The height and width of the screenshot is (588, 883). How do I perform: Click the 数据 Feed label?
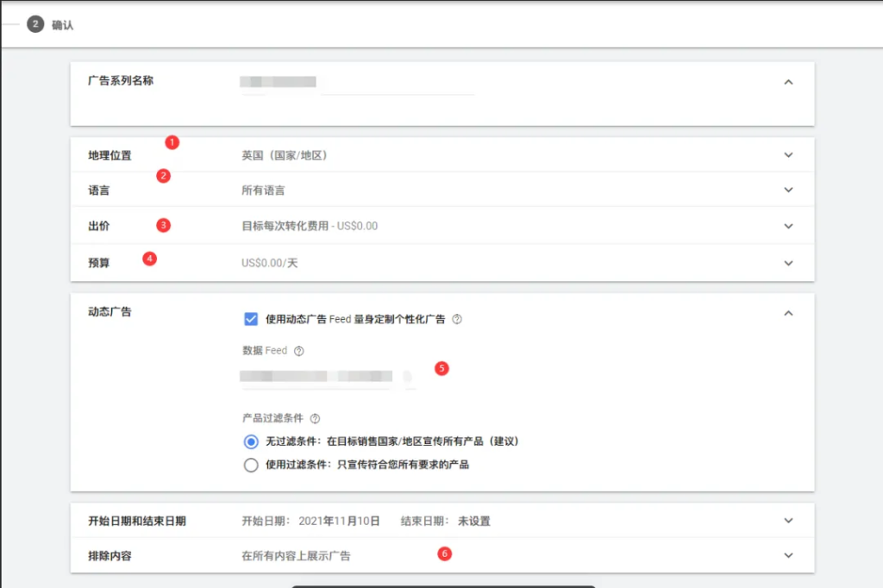pyautogui.click(x=265, y=350)
